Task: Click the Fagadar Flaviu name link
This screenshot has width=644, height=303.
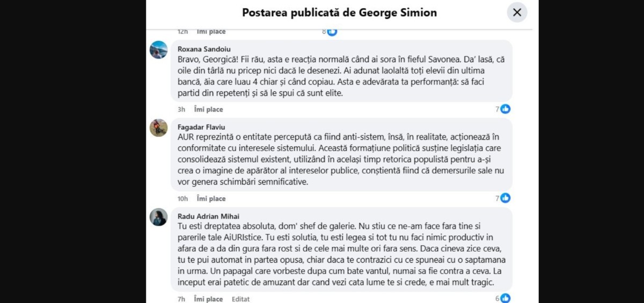Action: coord(201,127)
